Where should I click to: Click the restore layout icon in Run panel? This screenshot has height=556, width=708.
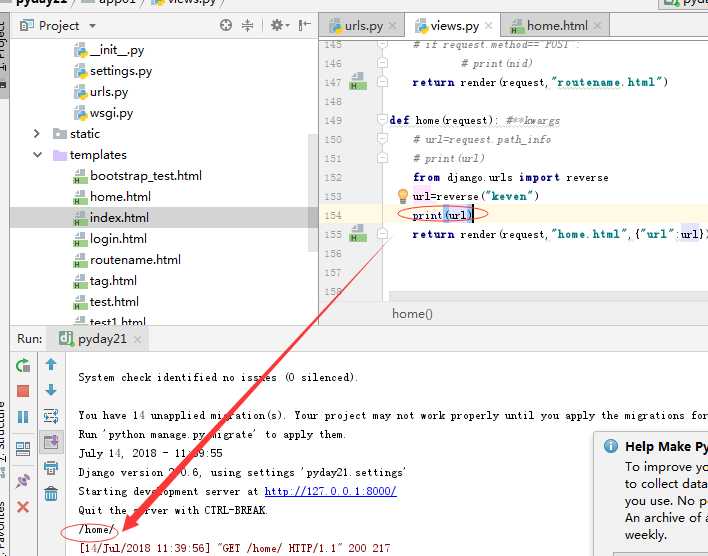23,449
